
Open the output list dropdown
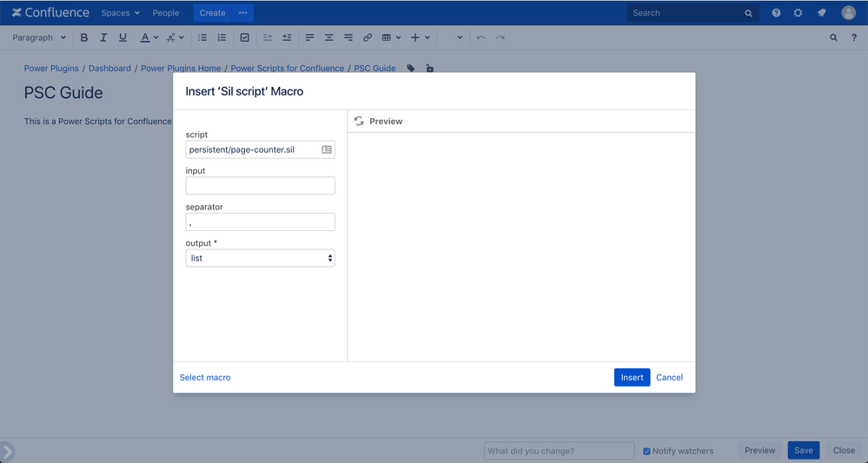(x=260, y=258)
